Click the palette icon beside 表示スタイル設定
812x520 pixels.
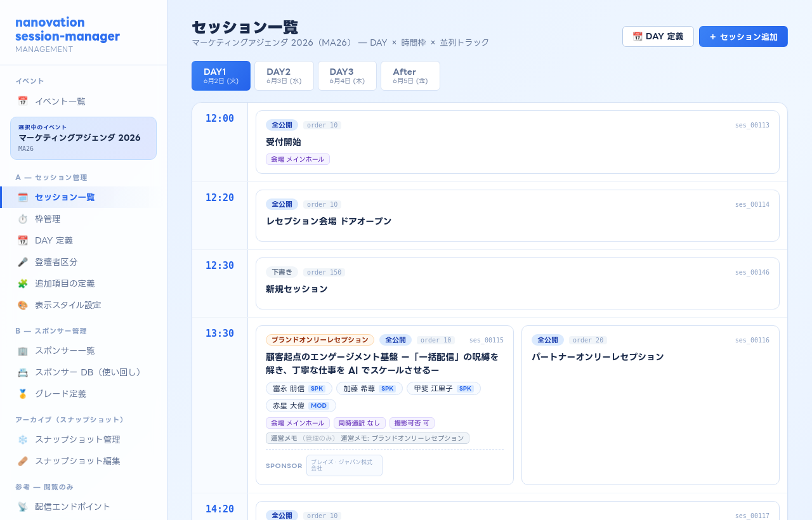[23, 305]
